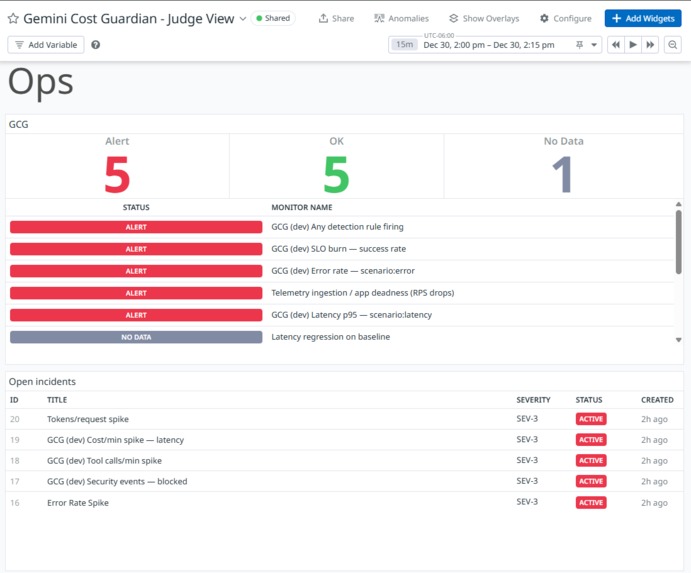Click incident ID 19
This screenshot has width=691, height=573.
point(15,440)
